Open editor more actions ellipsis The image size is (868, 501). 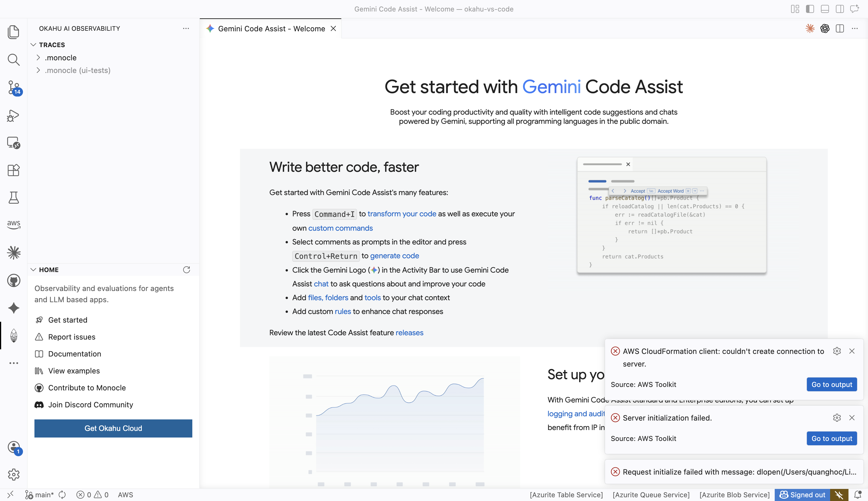click(x=855, y=28)
